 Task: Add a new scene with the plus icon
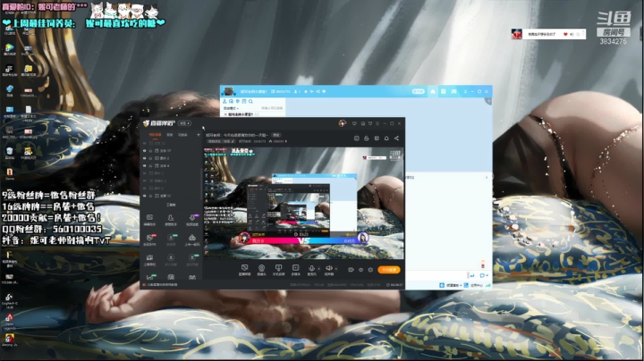tap(199, 135)
